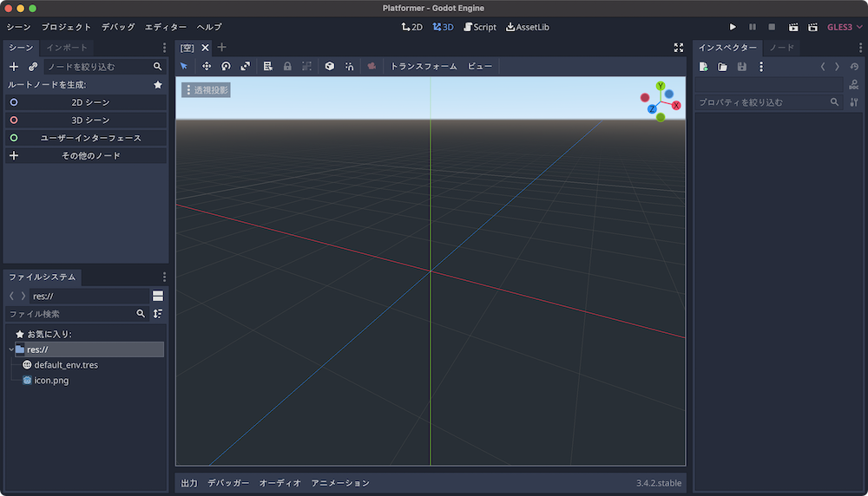868x496 pixels.
Task: Toggle the distraction-free mode expand icon
Action: point(679,48)
